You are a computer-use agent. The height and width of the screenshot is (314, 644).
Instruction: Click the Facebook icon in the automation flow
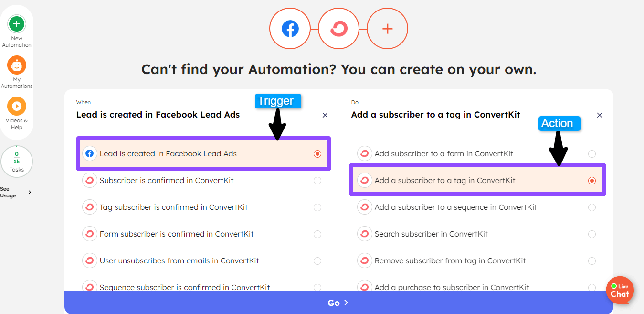click(x=290, y=28)
